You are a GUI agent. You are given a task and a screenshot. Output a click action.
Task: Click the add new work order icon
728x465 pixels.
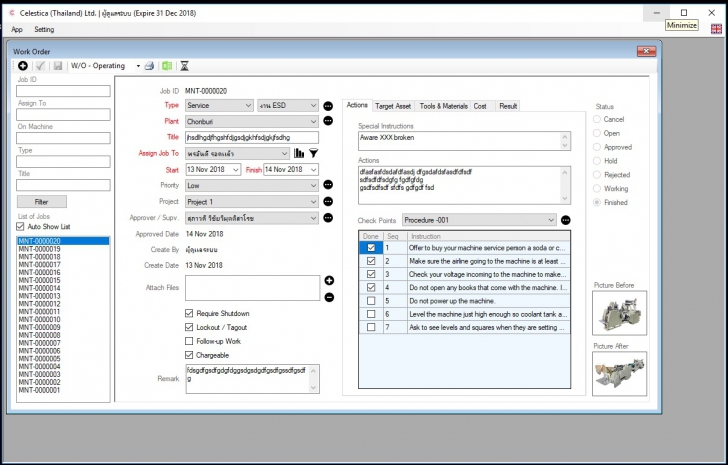tap(23, 66)
